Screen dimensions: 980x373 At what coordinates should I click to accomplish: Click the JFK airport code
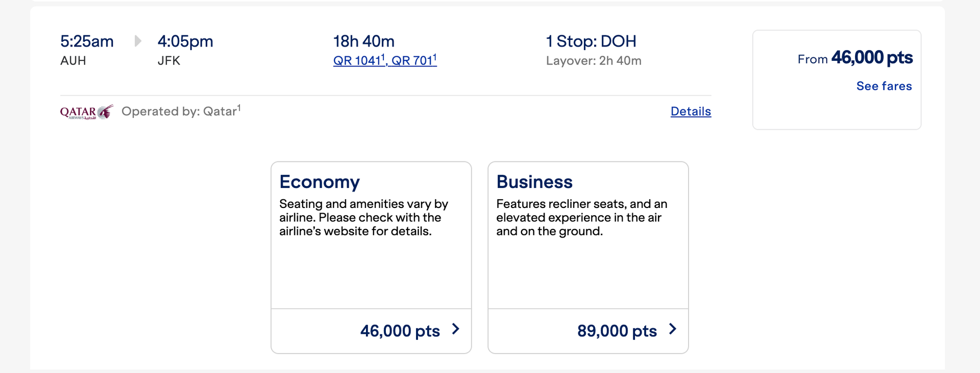click(x=169, y=61)
